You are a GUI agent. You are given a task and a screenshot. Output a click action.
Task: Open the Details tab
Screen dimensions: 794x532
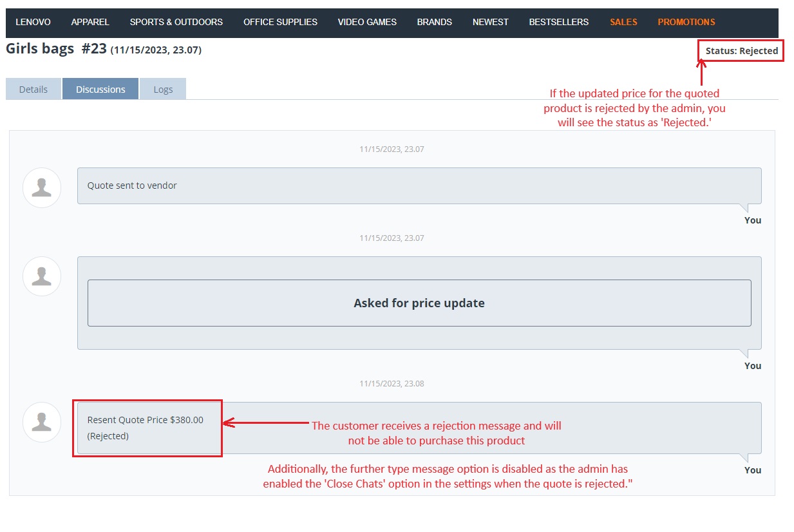coord(33,90)
